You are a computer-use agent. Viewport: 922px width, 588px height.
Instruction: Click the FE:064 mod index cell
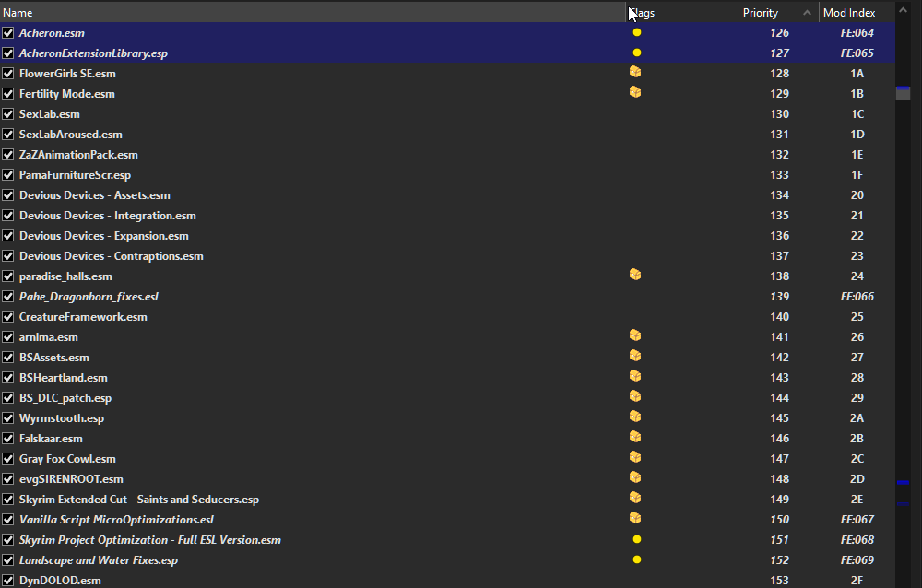point(857,33)
